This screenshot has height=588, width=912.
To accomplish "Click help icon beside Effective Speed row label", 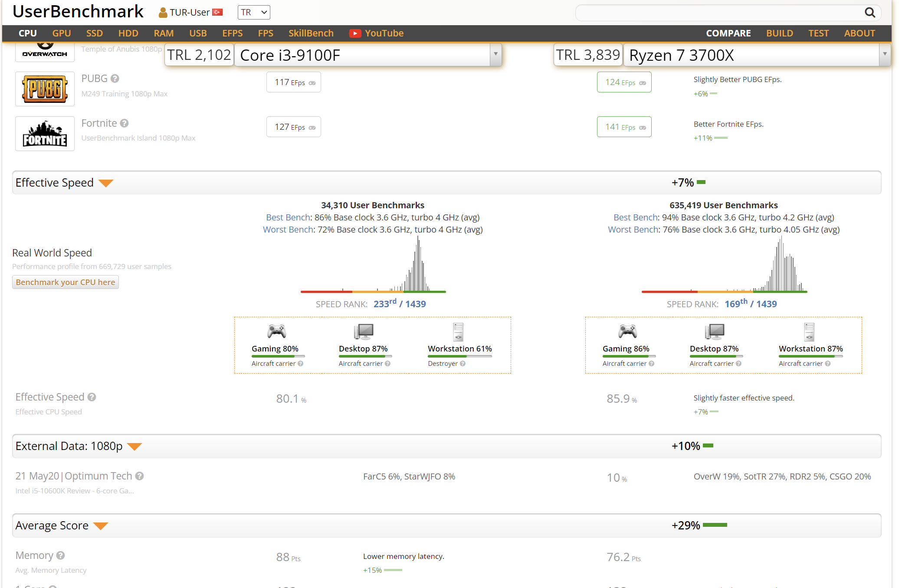I will (92, 397).
